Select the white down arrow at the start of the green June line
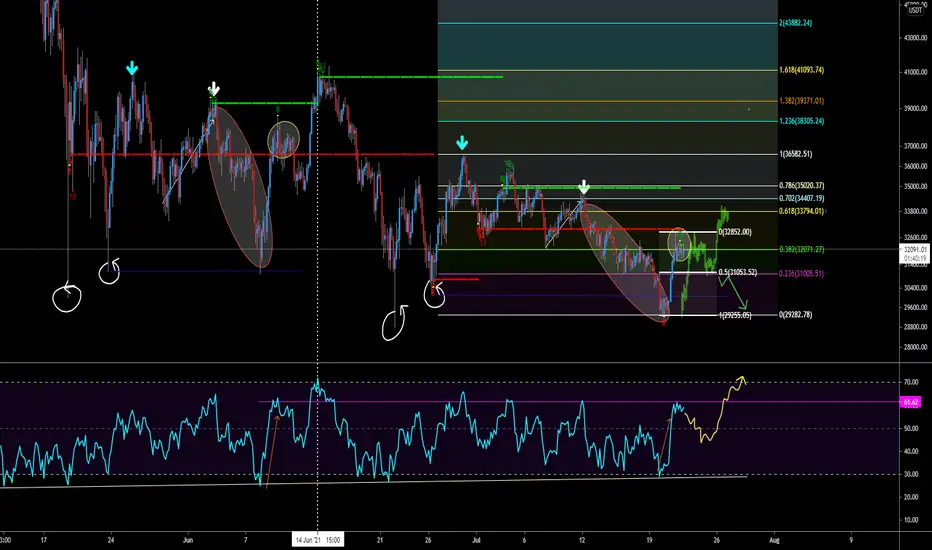Image resolution: width=932 pixels, height=550 pixels. [x=214, y=90]
